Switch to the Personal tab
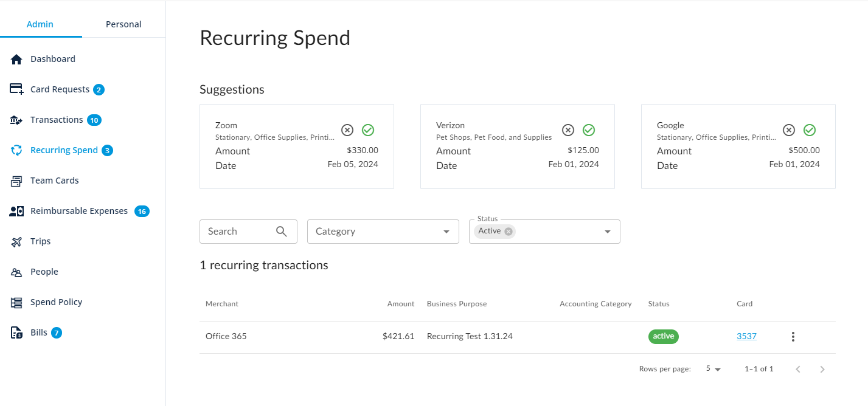Image resolution: width=868 pixels, height=406 pixels. point(123,24)
